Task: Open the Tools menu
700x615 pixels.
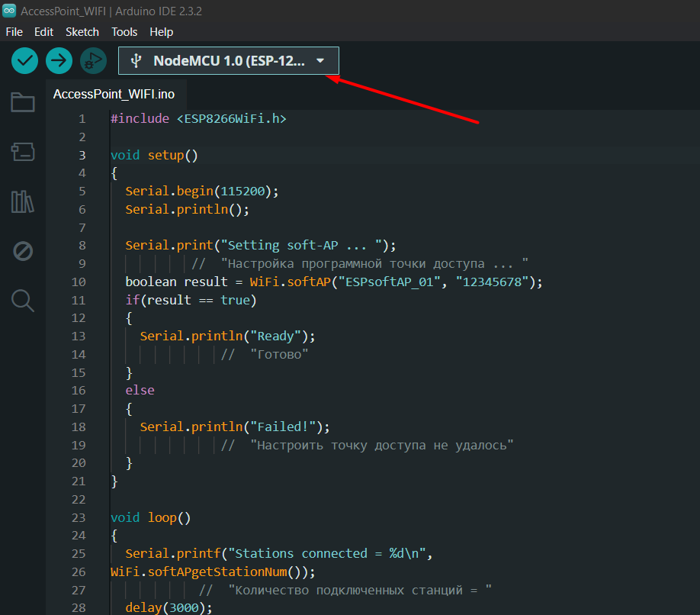Action: tap(124, 32)
